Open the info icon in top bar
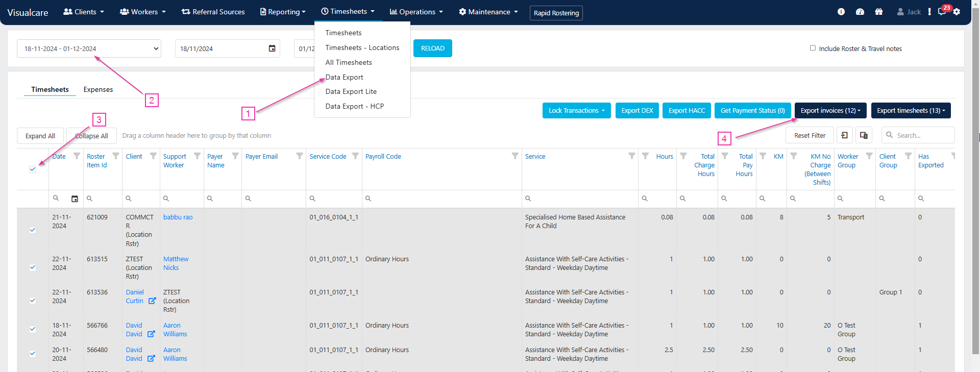This screenshot has width=980, height=372. click(x=841, y=12)
